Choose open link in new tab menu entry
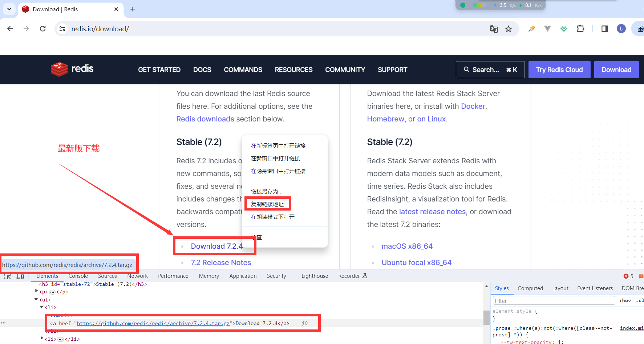The width and height of the screenshot is (644, 344). coord(285,145)
